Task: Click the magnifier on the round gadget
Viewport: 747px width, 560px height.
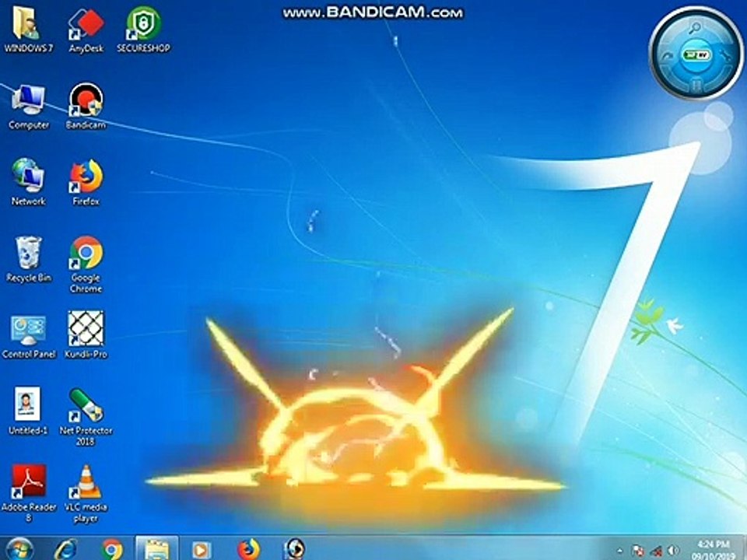Action: [x=695, y=28]
